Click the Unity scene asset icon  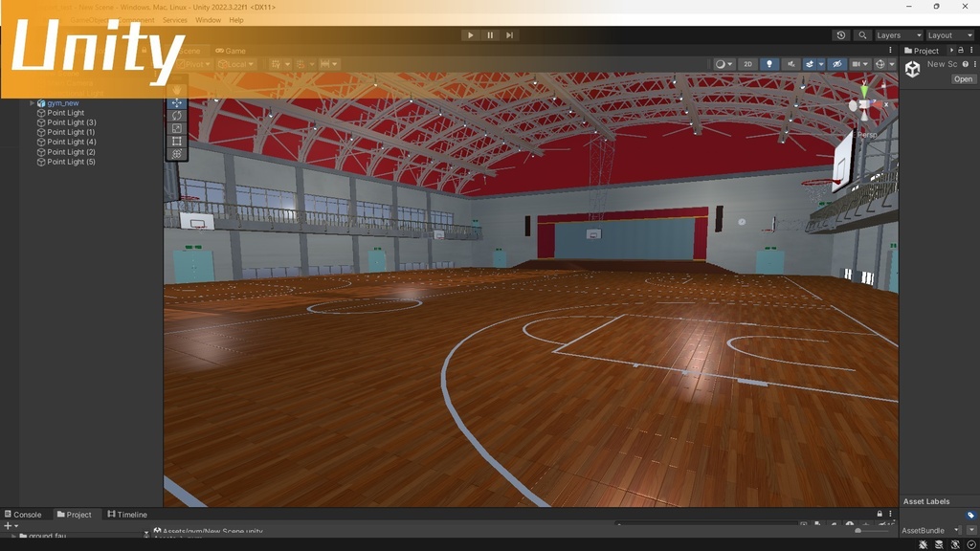912,69
